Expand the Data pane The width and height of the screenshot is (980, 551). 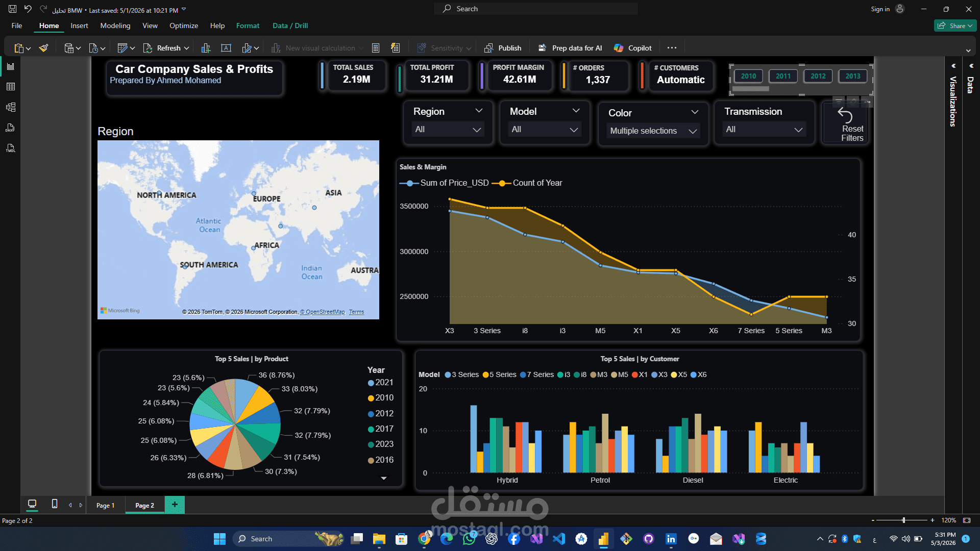tap(971, 66)
